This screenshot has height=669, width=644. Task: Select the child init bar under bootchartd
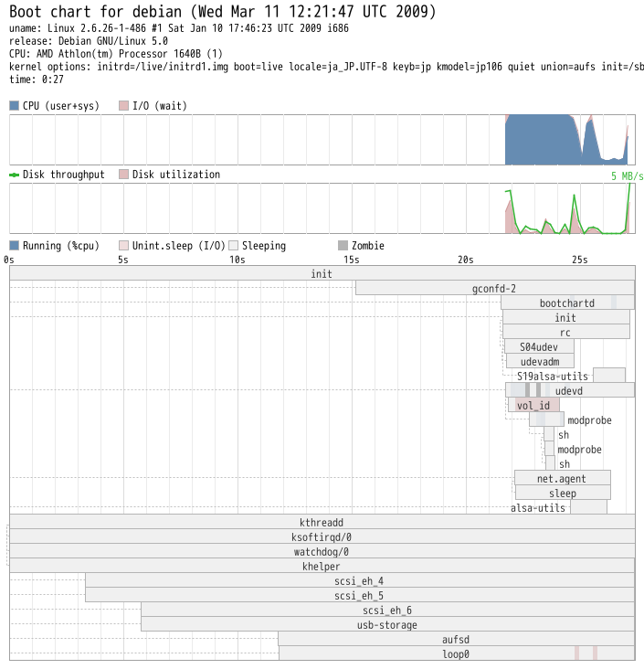point(566,317)
